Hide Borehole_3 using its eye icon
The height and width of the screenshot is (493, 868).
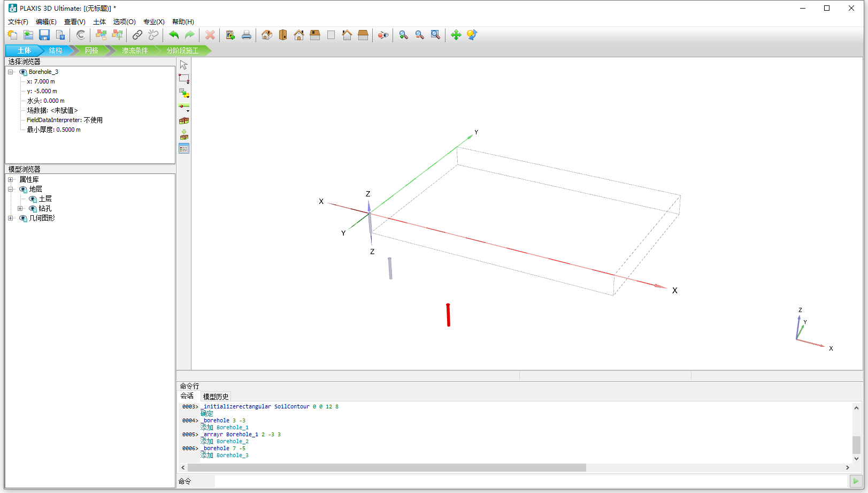click(23, 72)
